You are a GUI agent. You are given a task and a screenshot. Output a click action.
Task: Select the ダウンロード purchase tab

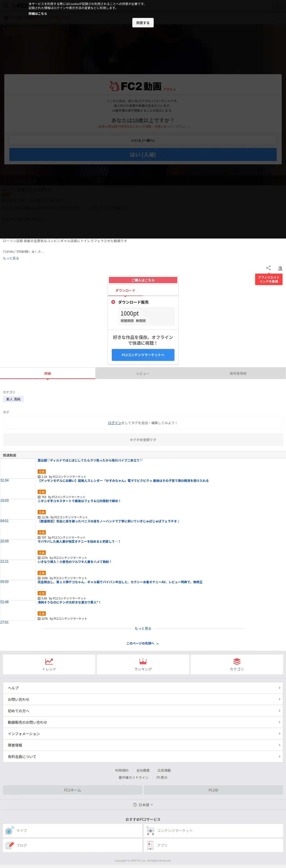125,291
